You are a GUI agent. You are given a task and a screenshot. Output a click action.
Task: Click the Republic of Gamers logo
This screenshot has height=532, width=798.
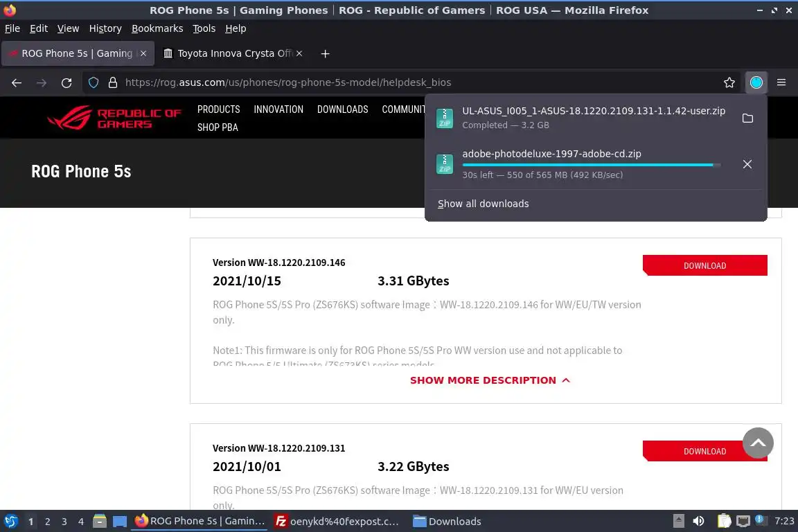click(114, 118)
